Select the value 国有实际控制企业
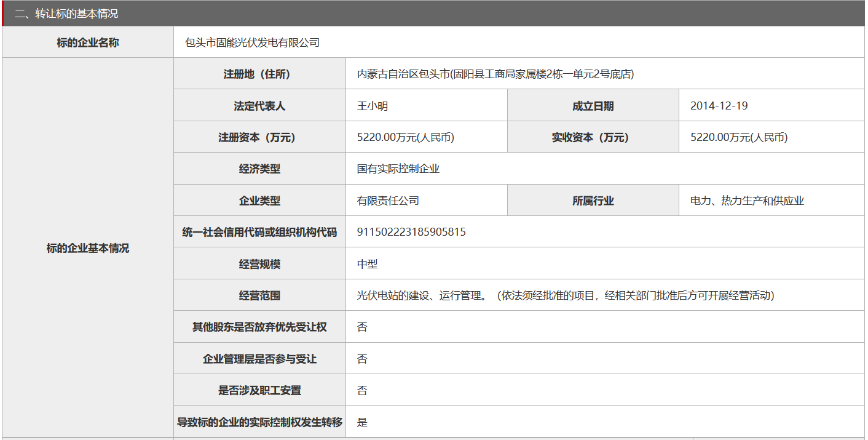Screen dimensions: 868x440 click(398, 169)
